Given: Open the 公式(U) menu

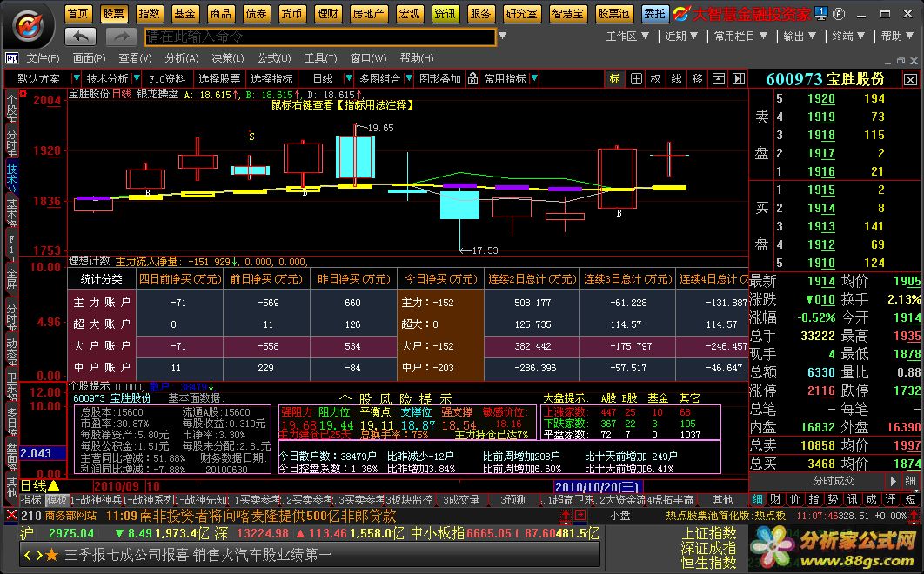Looking at the screenshot, I should tap(274, 58).
